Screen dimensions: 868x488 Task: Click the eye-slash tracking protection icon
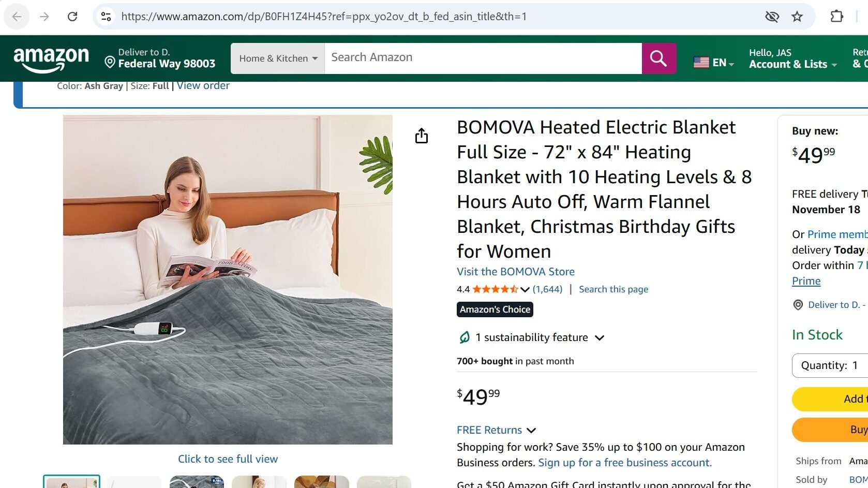(x=772, y=17)
